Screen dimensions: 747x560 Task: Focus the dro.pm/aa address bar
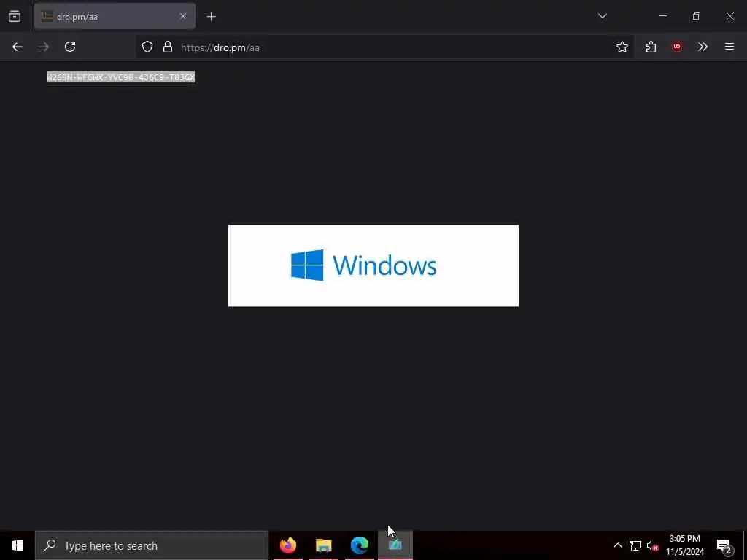tap(385, 47)
